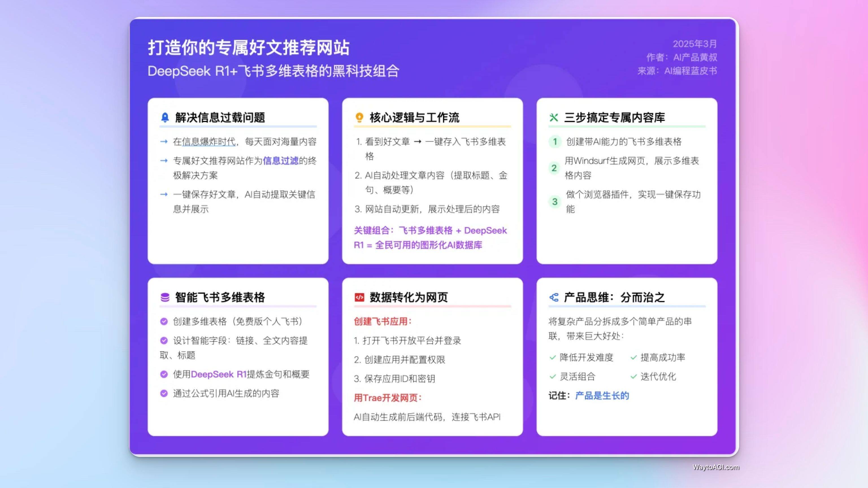Click the author line 作者：AI产品黄叔
This screenshot has height=488, width=868.
[682, 57]
